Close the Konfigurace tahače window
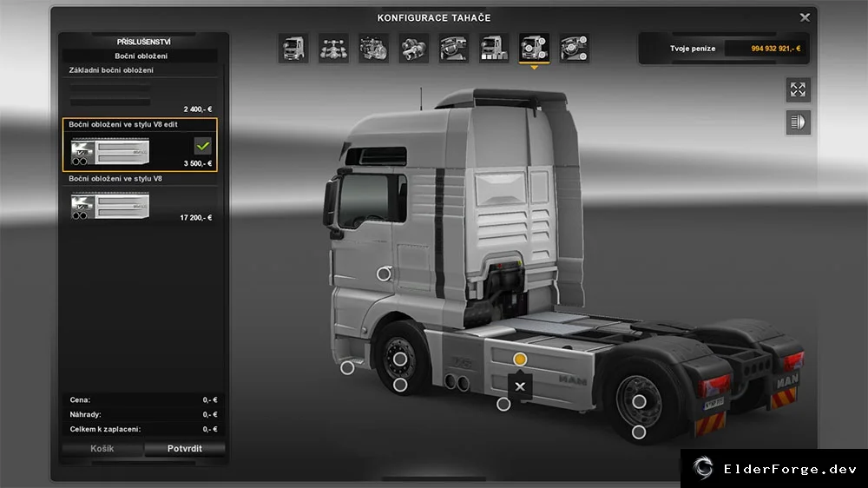 coord(805,17)
